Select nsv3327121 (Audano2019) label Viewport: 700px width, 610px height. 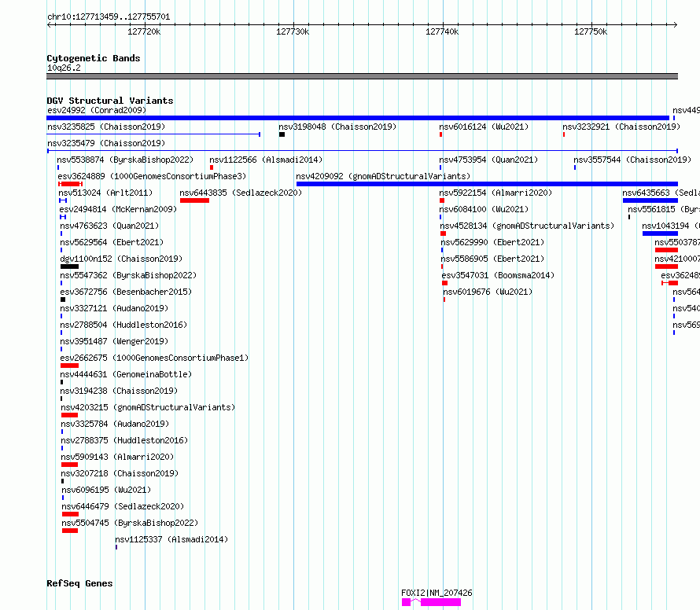[114, 308]
